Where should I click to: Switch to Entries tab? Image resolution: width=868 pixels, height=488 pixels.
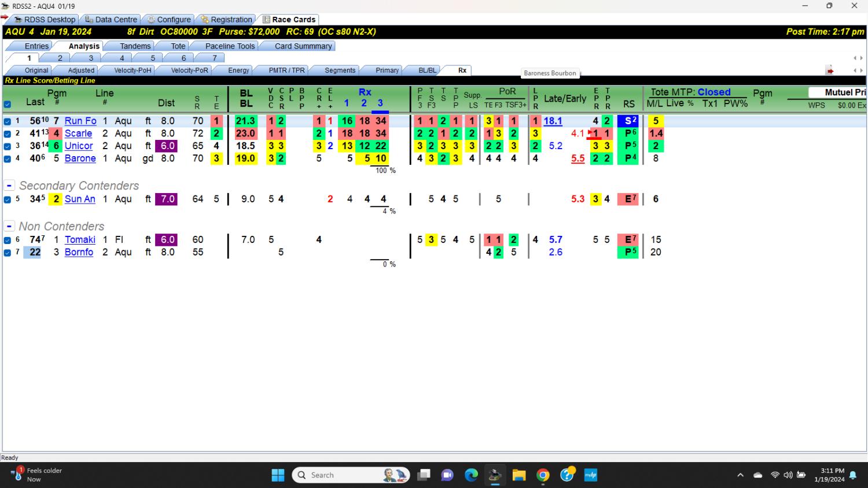[36, 46]
